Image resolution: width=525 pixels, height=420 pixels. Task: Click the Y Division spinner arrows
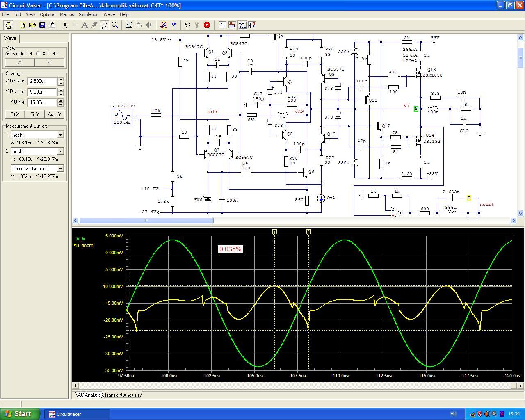[61, 92]
